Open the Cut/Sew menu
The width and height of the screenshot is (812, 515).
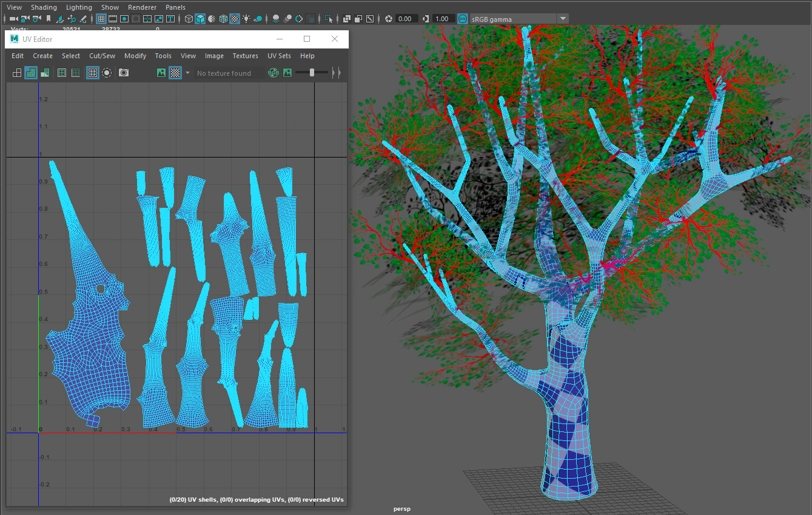click(x=102, y=56)
